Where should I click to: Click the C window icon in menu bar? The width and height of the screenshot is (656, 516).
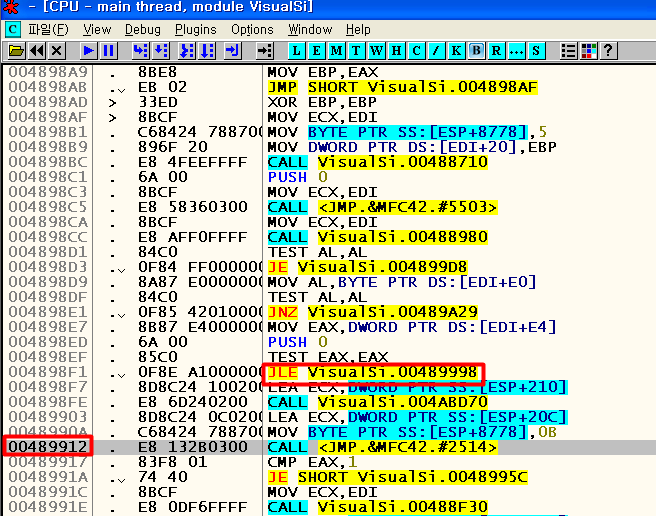[x=12, y=30]
